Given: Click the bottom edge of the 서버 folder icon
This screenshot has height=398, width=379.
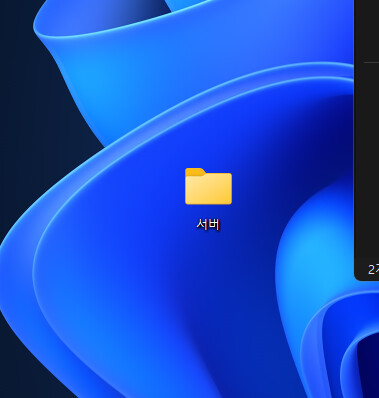Looking at the screenshot, I should pos(208,203).
